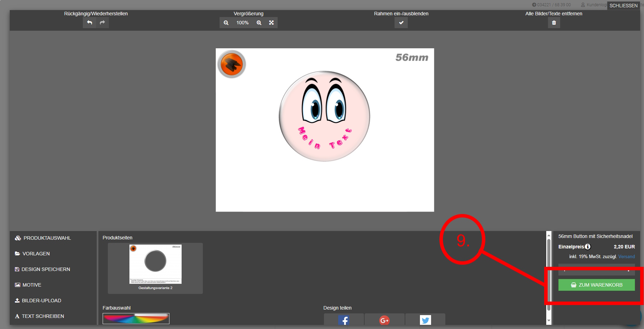The image size is (644, 329).
Task: Undo the last design change
Action: click(x=89, y=23)
